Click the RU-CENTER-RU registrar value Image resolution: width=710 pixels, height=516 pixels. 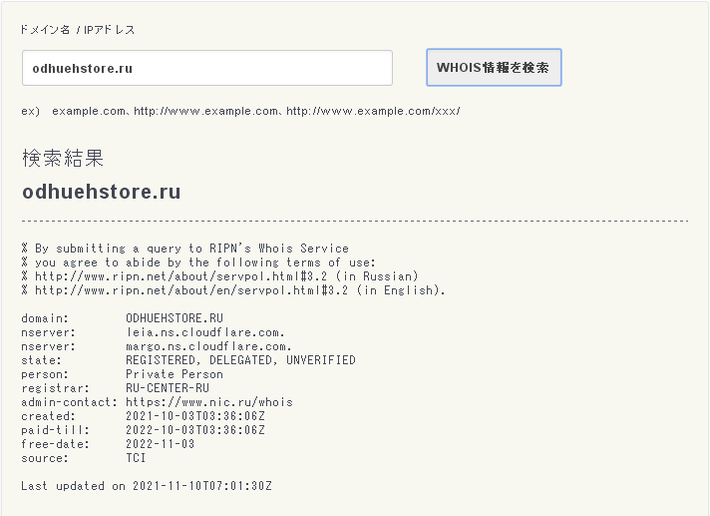(x=168, y=388)
